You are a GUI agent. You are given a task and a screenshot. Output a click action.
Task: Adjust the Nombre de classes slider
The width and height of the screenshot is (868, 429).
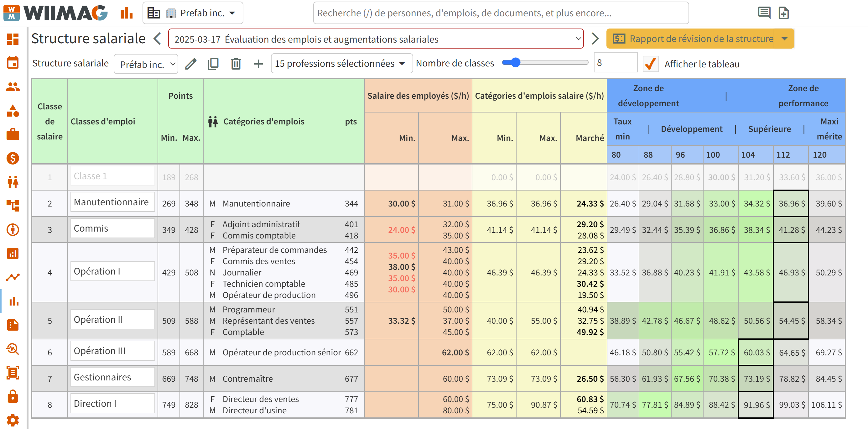point(545,63)
